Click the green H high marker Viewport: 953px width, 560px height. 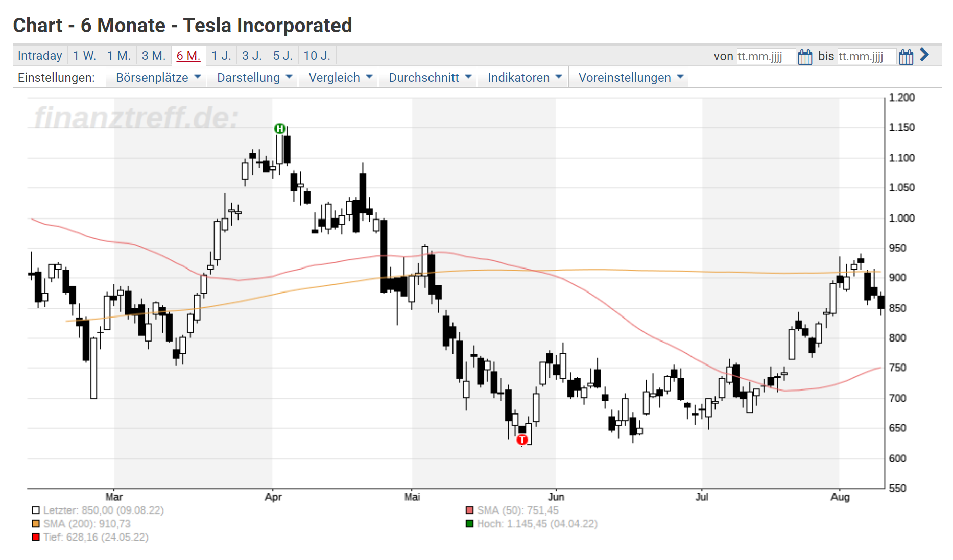click(279, 129)
